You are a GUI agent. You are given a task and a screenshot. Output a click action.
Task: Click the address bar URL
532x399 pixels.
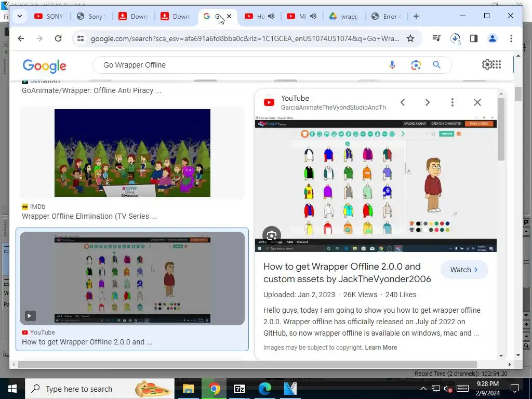point(245,38)
